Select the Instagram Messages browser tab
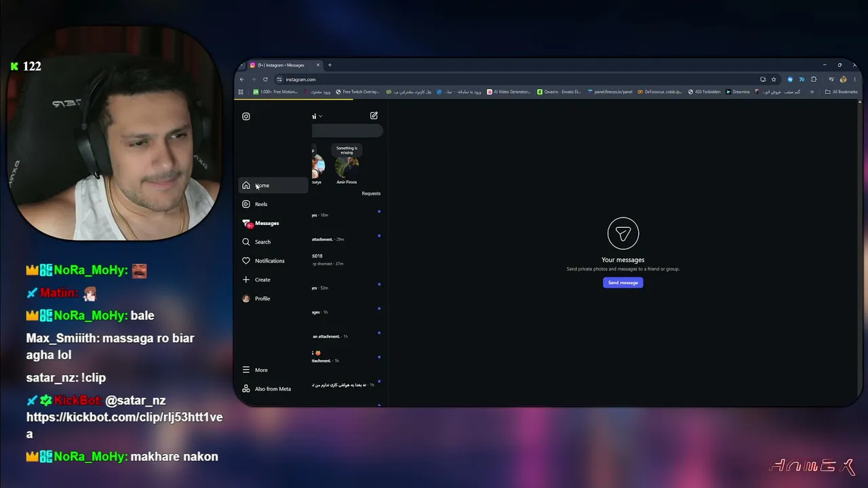 tap(285, 65)
